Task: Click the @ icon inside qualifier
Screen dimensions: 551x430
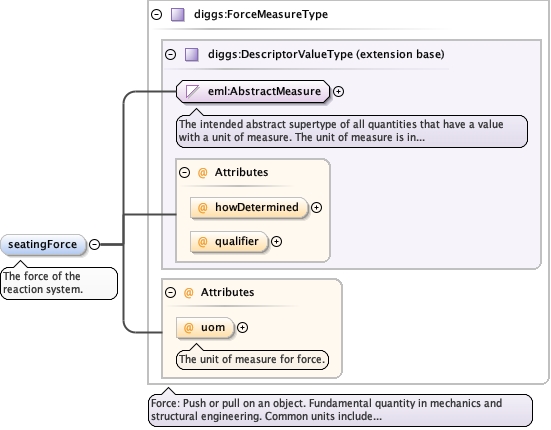Action: click(202, 242)
